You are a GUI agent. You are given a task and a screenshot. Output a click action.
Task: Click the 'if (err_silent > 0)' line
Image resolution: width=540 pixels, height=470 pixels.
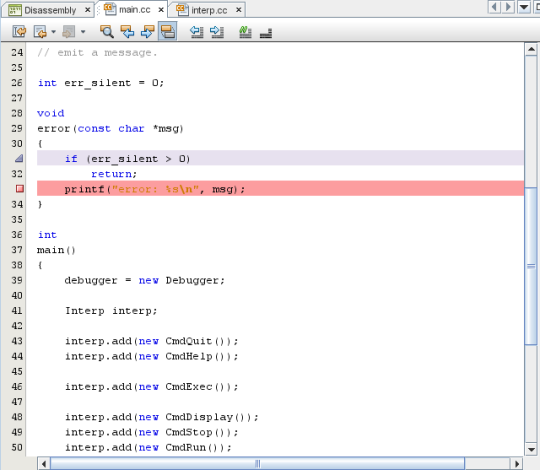pyautogui.click(x=280, y=158)
